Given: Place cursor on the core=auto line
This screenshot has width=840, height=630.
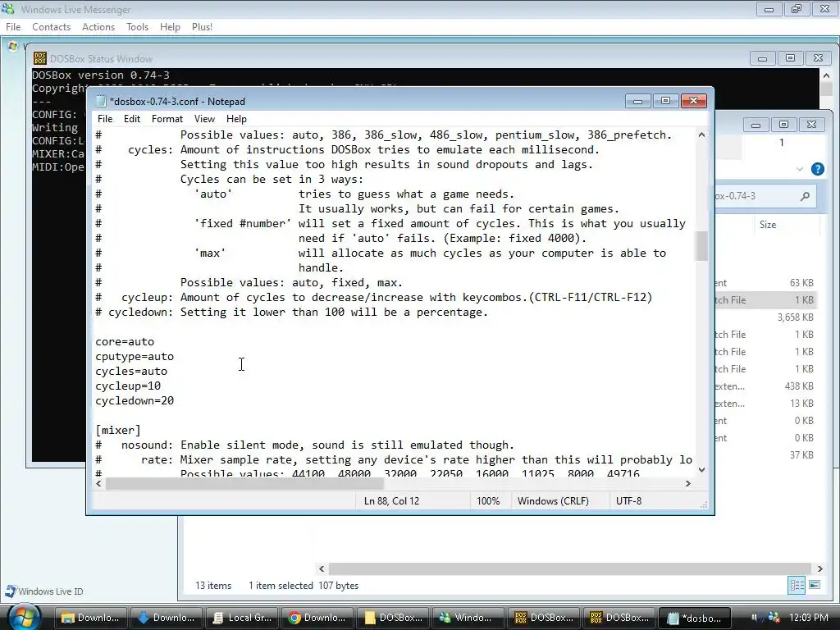Looking at the screenshot, I should (125, 342).
